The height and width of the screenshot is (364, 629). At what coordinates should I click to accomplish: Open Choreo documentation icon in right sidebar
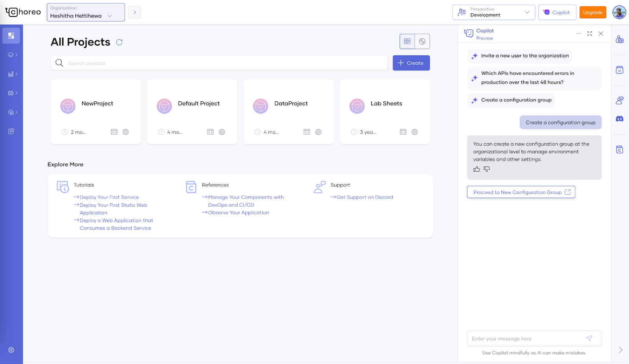(620, 150)
